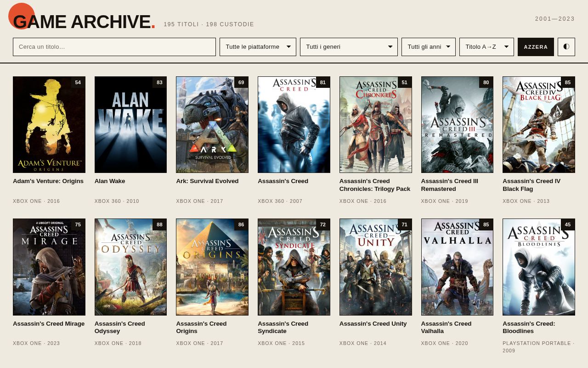Open Ark: Survival Evolved cover
This screenshot has height=368, width=588.
[212, 125]
